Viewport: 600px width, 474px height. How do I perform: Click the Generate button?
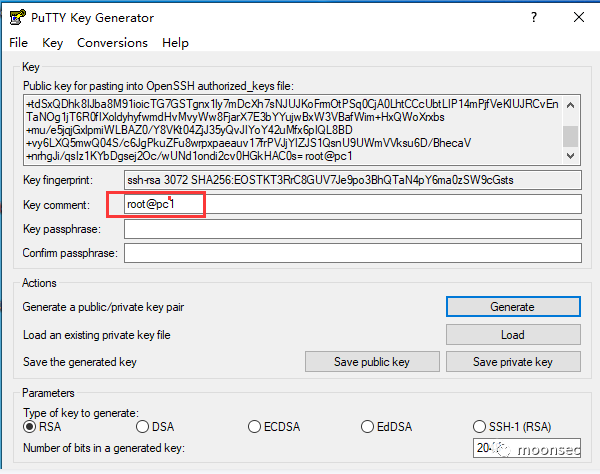click(513, 307)
